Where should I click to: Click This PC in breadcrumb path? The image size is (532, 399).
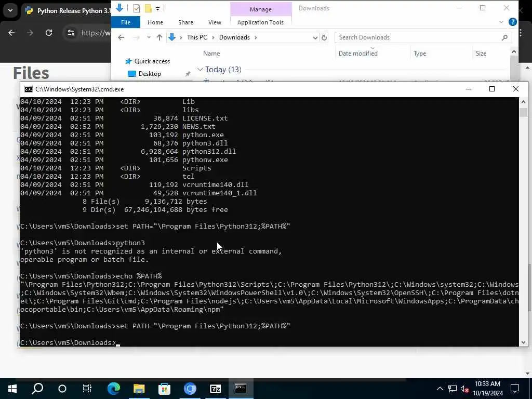tap(197, 37)
